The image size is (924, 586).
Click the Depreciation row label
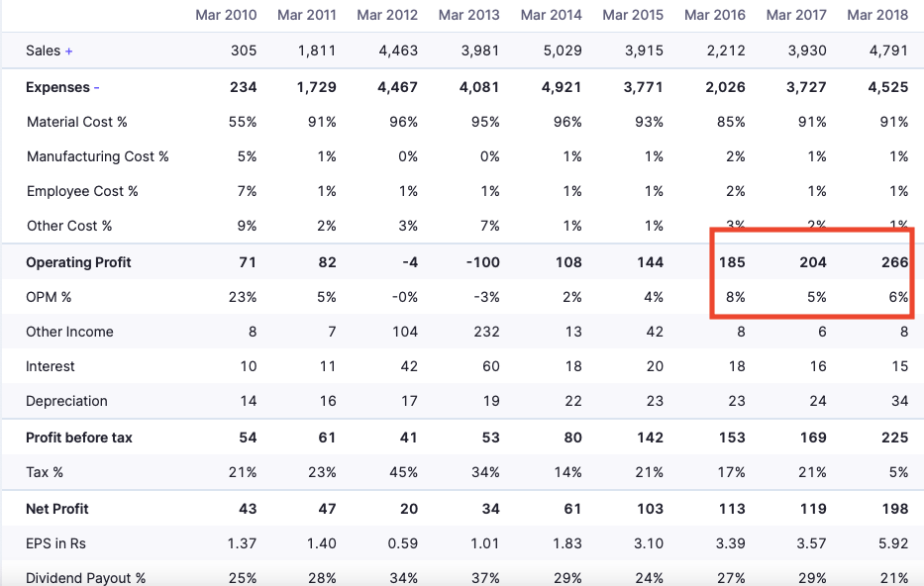click(66, 401)
